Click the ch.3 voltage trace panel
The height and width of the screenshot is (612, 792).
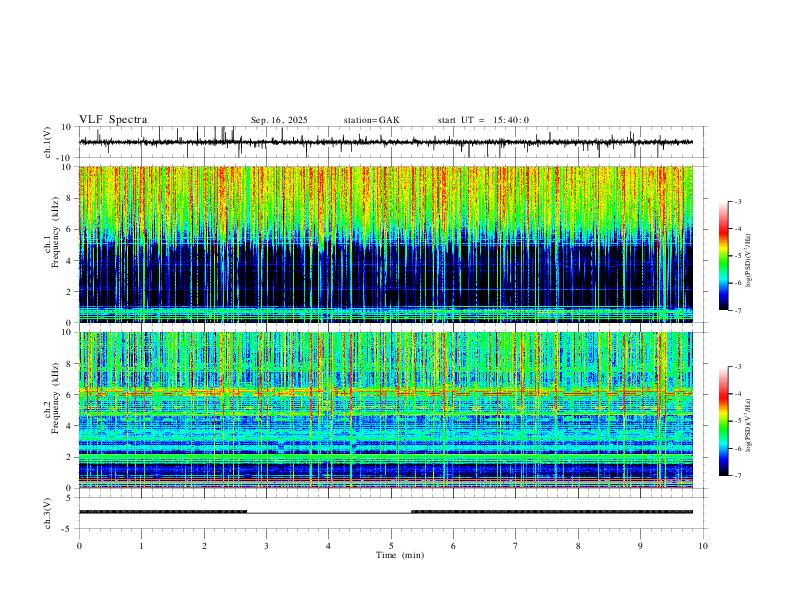coord(393,513)
